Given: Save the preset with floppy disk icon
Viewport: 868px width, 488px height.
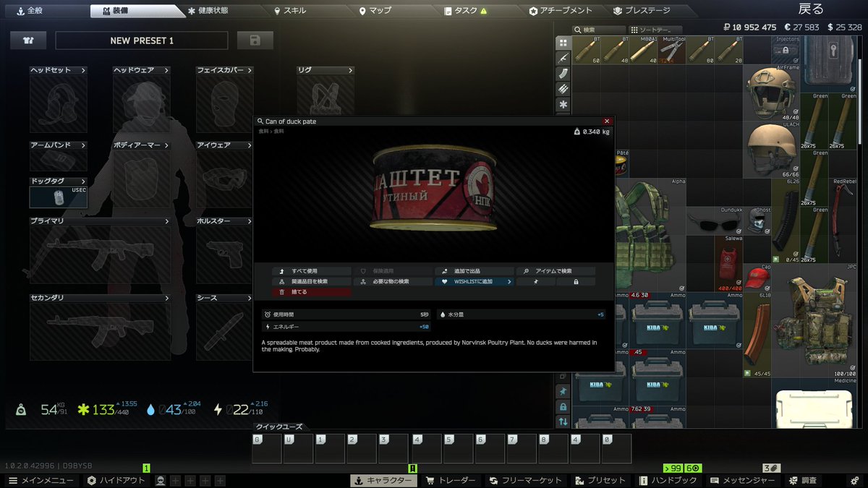Looking at the screenshot, I should click(255, 40).
